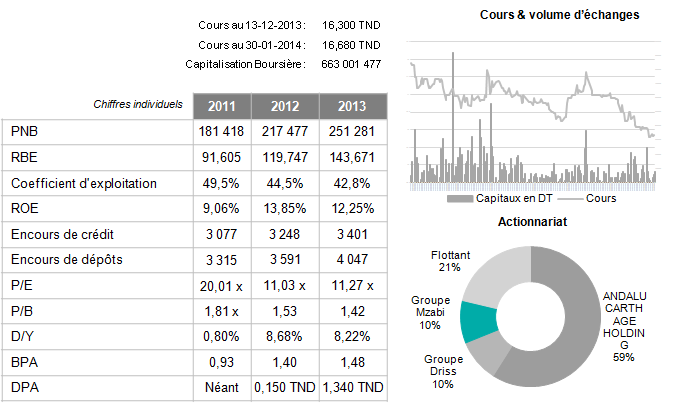The height and width of the screenshot is (405, 680).
Task: Click the Actionnariat chart title
Action: click(532, 222)
